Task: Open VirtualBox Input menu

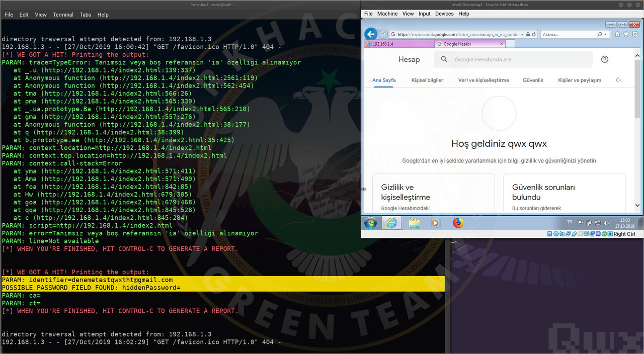Action: (425, 14)
